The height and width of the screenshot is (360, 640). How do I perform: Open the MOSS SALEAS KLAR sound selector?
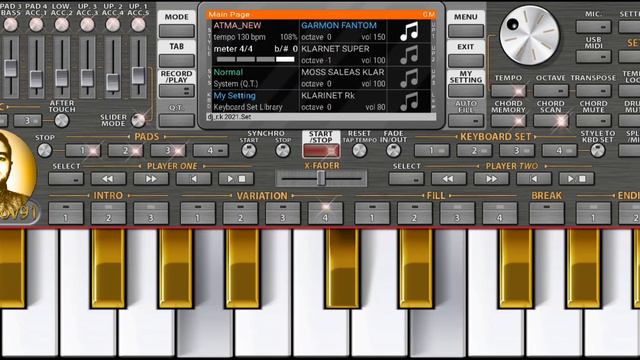[343, 78]
